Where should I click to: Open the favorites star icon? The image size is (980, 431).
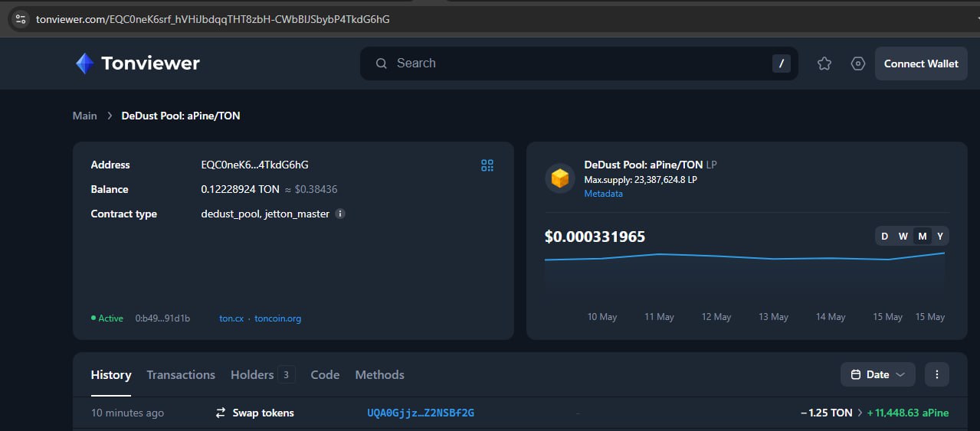(x=824, y=64)
